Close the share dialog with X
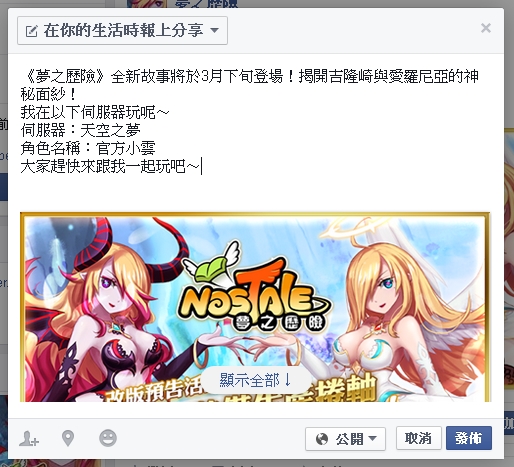Image resolution: width=514 pixels, height=467 pixels. [x=486, y=28]
